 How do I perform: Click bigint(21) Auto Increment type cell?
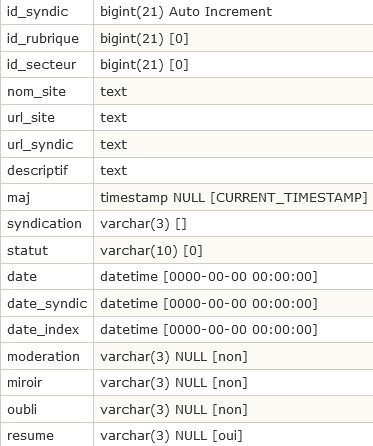[x=233, y=12]
